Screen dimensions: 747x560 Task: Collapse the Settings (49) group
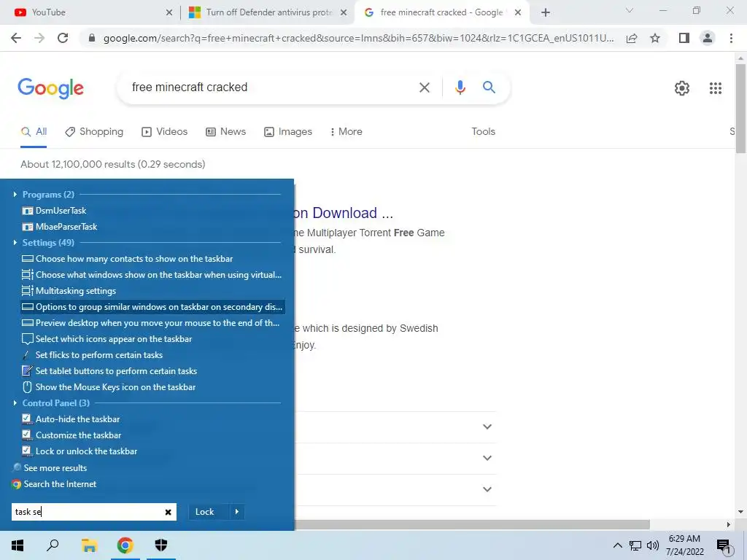pyautogui.click(x=15, y=242)
